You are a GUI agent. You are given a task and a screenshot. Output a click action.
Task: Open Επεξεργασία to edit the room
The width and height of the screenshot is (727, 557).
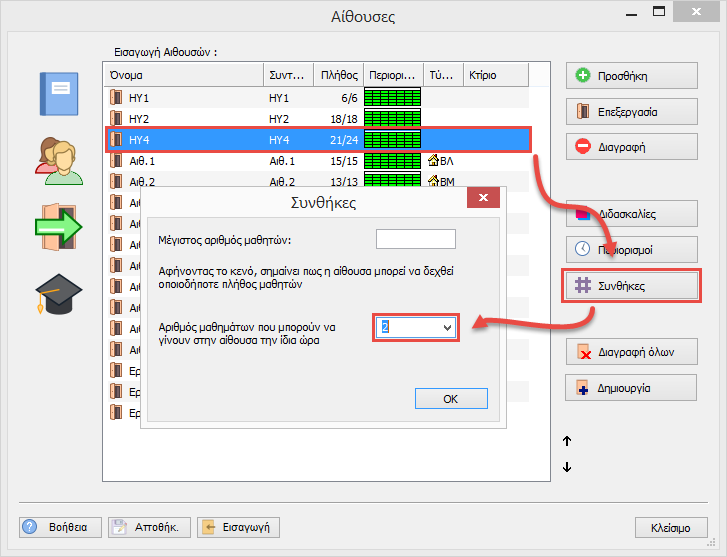(x=631, y=111)
